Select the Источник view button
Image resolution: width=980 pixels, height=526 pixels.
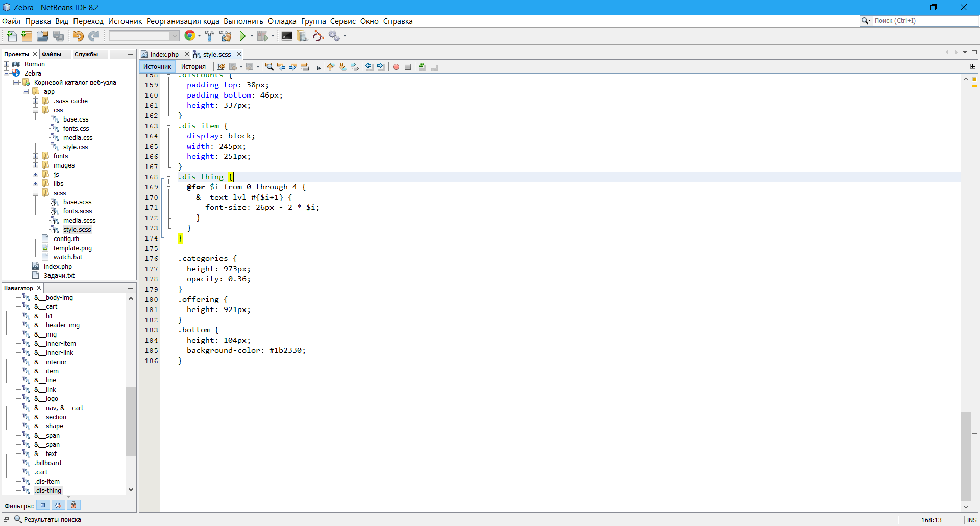tap(157, 67)
